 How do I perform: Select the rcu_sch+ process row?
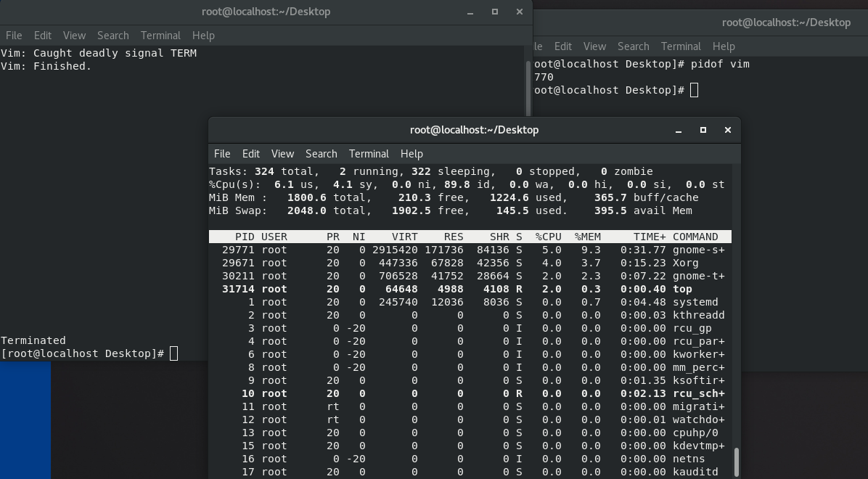pyautogui.click(x=470, y=393)
